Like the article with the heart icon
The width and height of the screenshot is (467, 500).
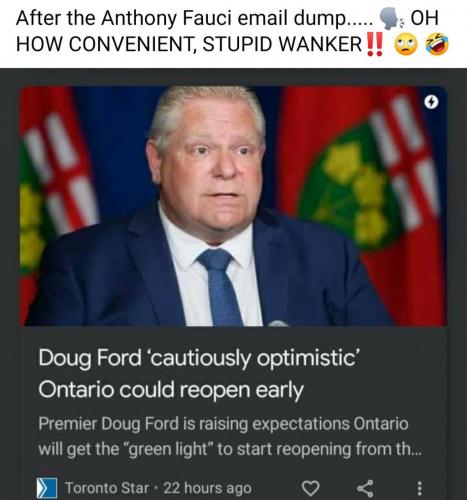[x=310, y=488]
